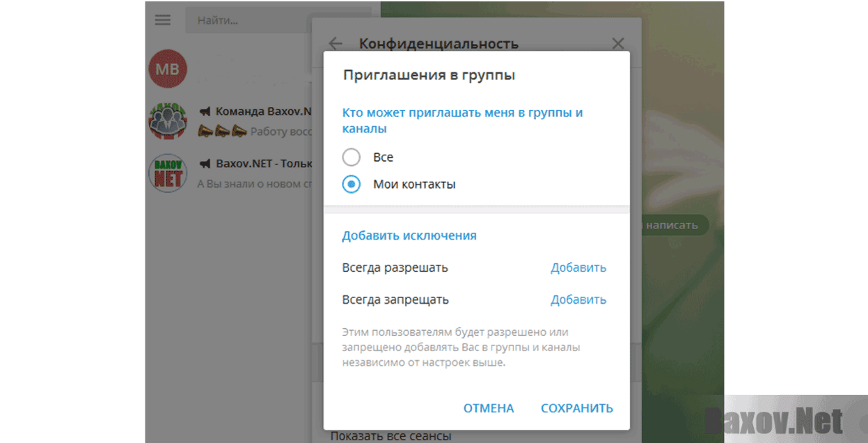Open the МВ profile avatar
868x443 pixels.
click(167, 68)
